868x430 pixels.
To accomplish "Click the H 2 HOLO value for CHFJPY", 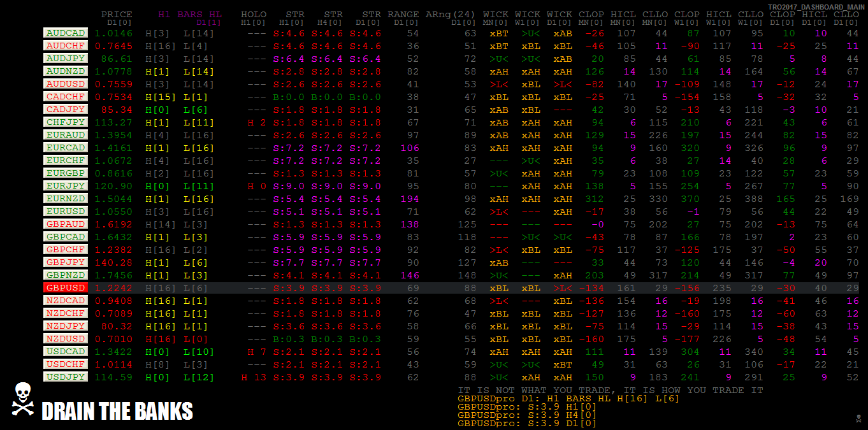I will pos(257,122).
